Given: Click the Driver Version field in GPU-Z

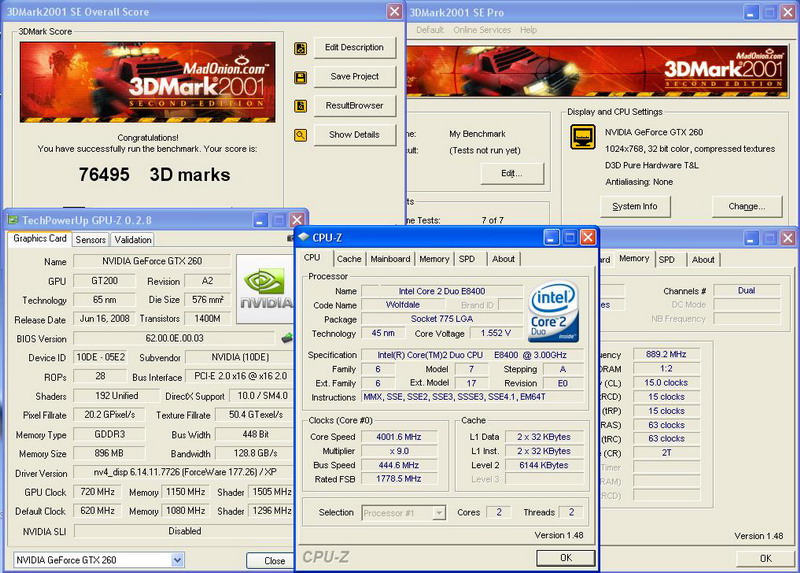Looking at the screenshot, I should [x=184, y=472].
